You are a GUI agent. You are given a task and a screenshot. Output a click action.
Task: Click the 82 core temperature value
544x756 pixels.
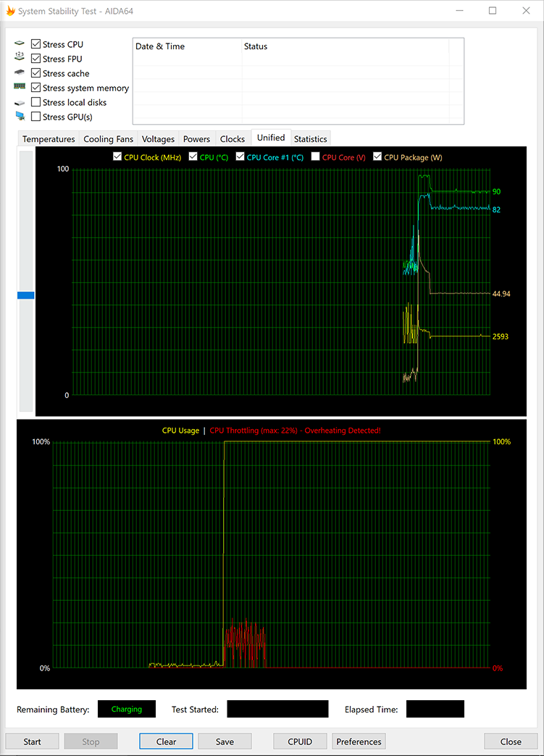point(496,209)
